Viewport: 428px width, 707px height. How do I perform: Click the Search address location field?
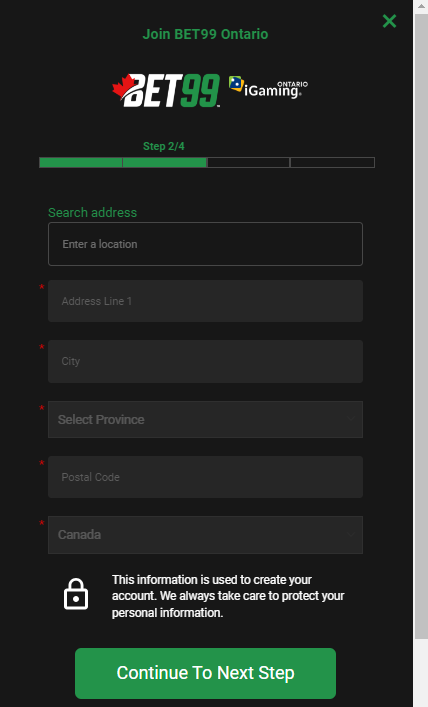coord(205,244)
